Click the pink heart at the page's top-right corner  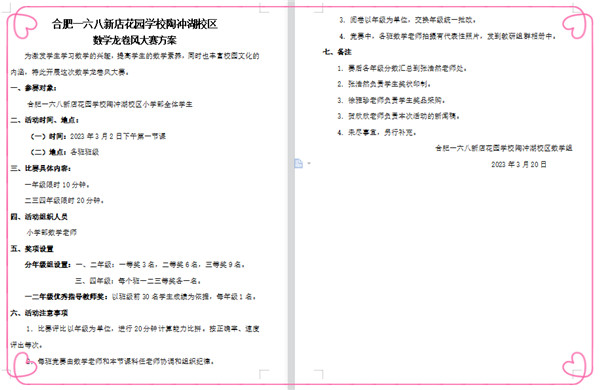[x=574, y=26]
